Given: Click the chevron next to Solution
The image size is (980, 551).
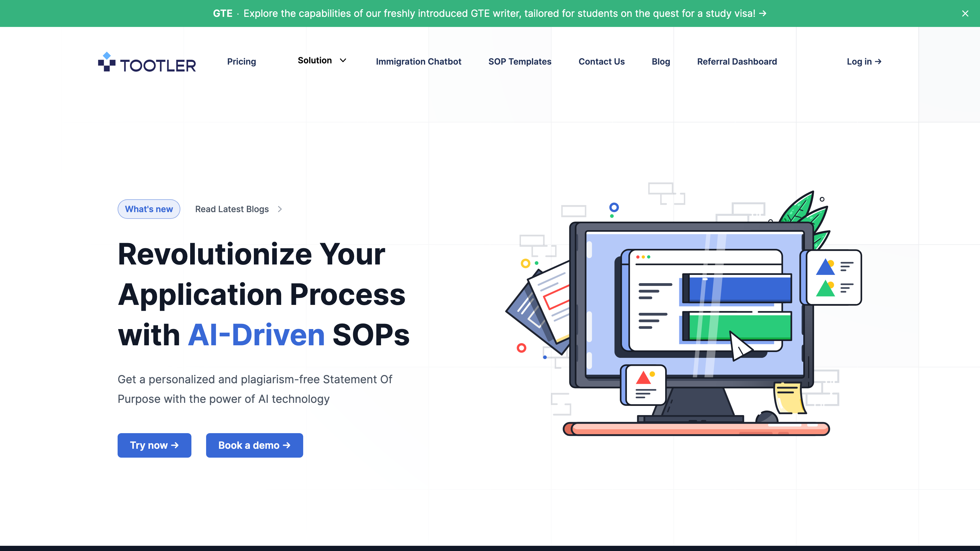Looking at the screenshot, I should (x=343, y=61).
